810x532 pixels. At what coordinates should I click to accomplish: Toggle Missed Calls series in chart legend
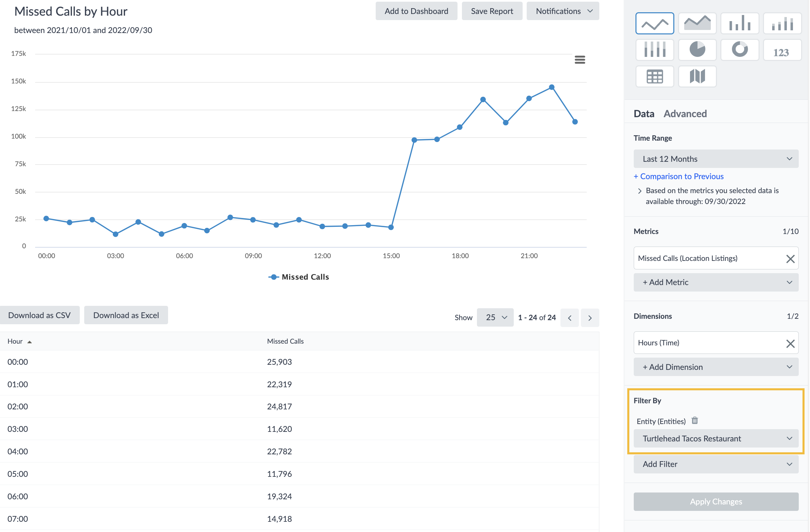[299, 277]
